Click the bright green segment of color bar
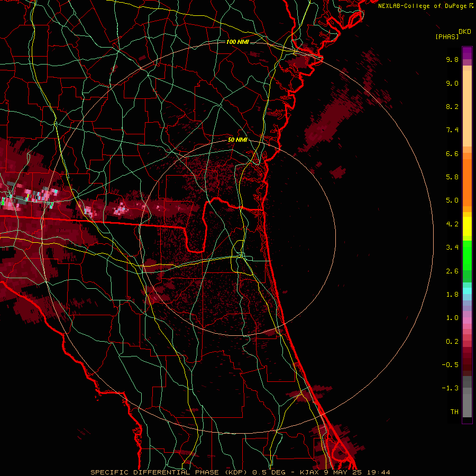Screen dimensions: 476x476 467,255
